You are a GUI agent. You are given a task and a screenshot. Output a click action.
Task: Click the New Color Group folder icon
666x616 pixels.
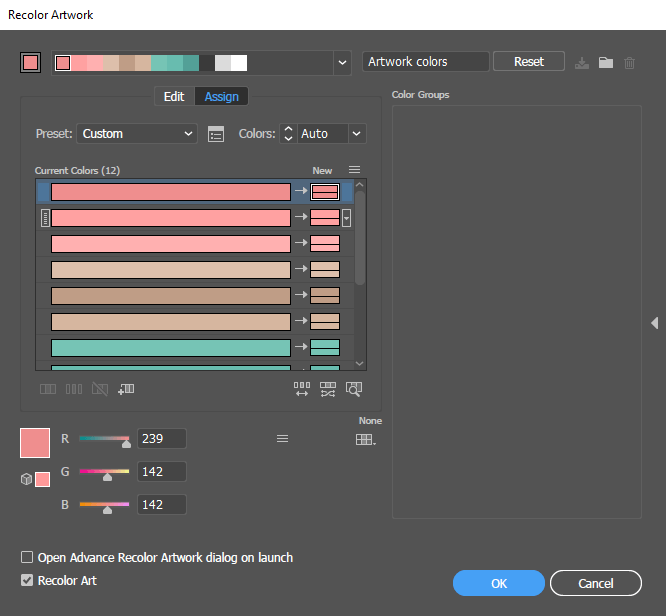coord(606,62)
